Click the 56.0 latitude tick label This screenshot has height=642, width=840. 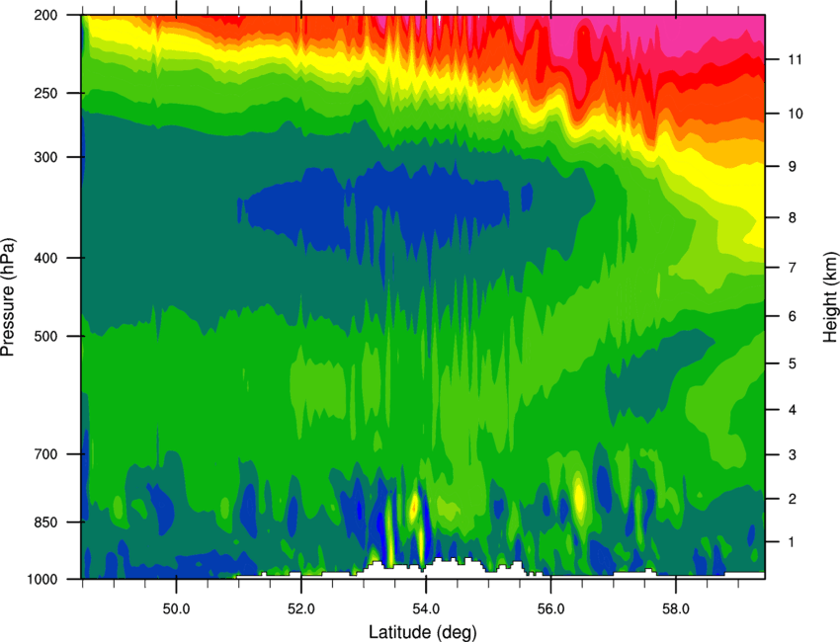coord(551,608)
